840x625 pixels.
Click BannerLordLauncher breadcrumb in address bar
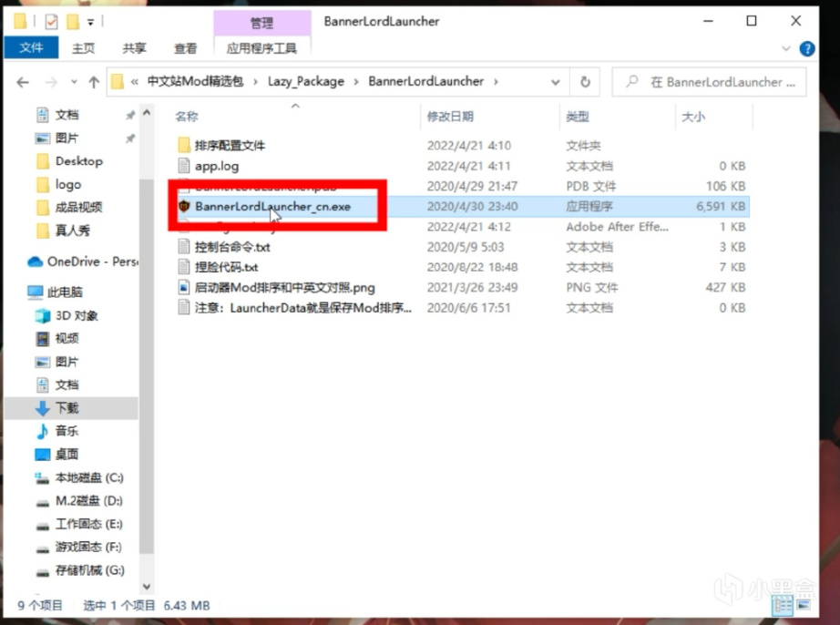425,81
